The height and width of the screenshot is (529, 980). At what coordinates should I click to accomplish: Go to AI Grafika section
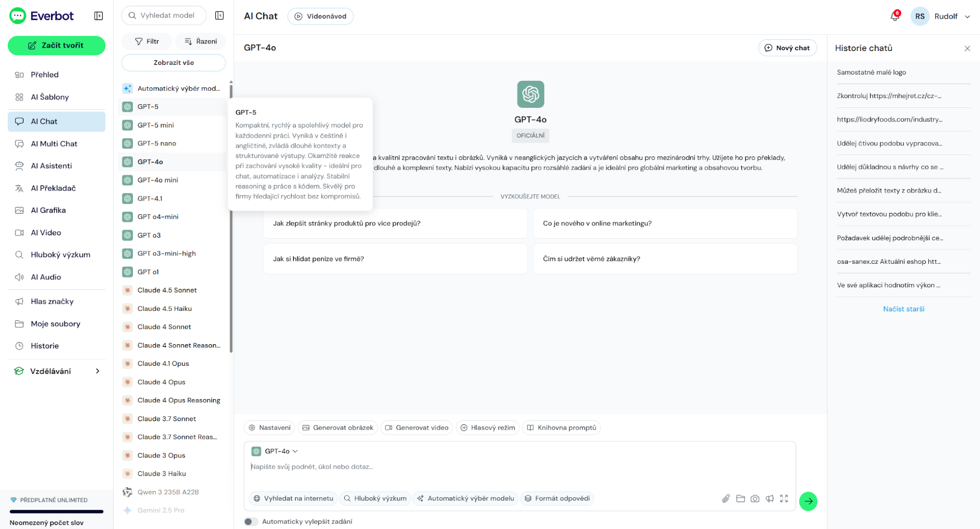[x=48, y=210]
